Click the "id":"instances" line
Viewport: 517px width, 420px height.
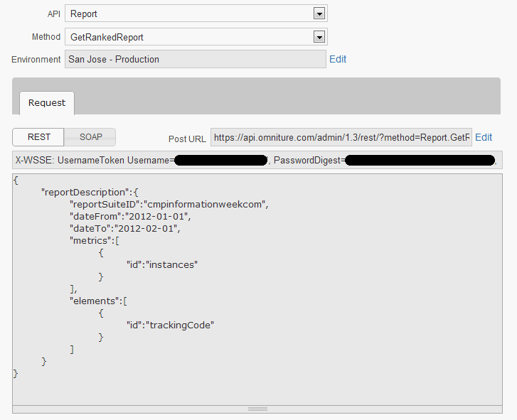(162, 265)
